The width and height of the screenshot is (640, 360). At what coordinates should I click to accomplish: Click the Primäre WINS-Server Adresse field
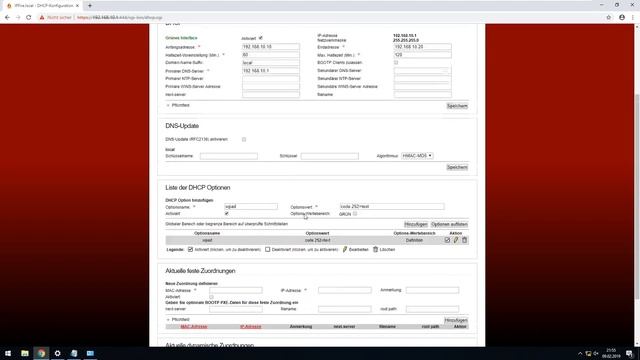click(271, 87)
